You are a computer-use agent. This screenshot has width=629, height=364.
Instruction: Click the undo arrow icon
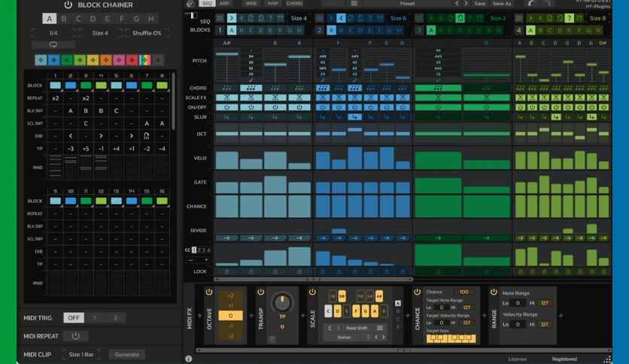pyautogui.click(x=531, y=3)
